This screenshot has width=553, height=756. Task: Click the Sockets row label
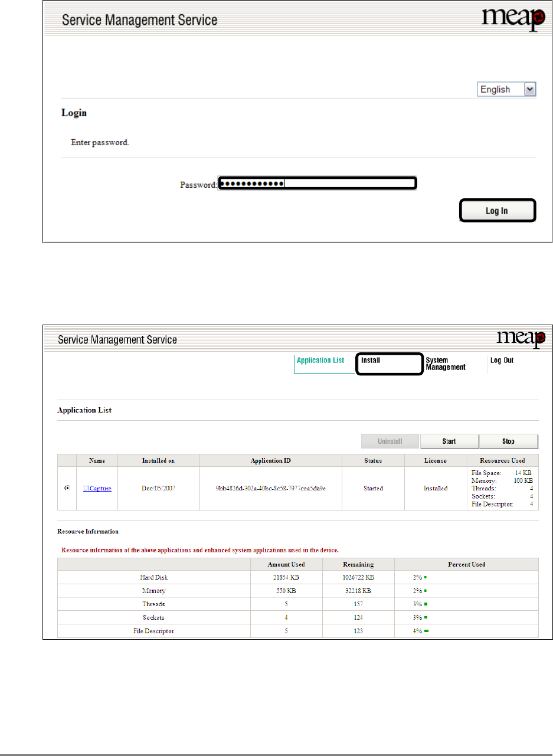click(x=153, y=618)
